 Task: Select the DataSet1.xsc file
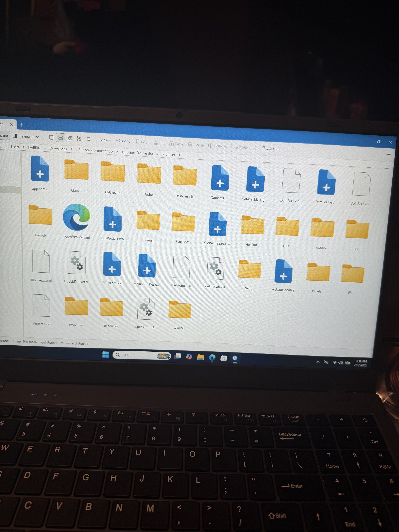pyautogui.click(x=290, y=185)
